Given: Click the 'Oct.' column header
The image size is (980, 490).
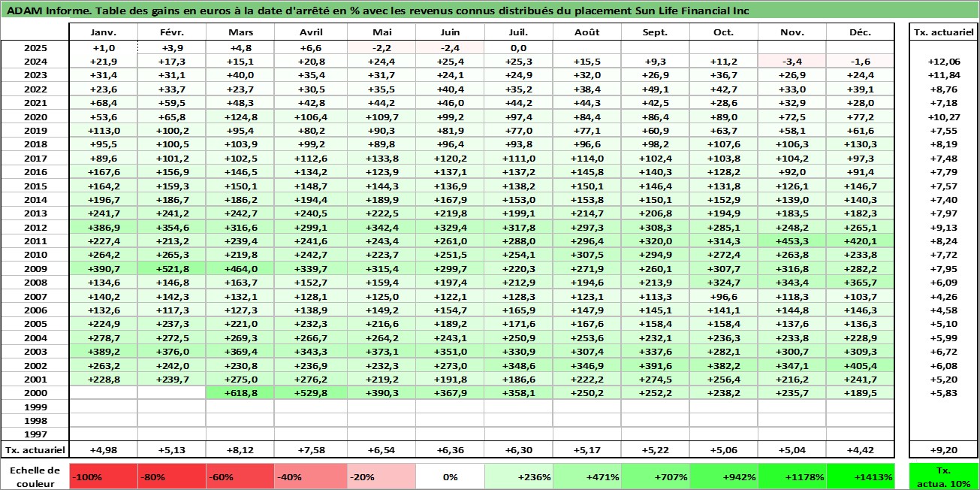Looking at the screenshot, I should 724,33.
